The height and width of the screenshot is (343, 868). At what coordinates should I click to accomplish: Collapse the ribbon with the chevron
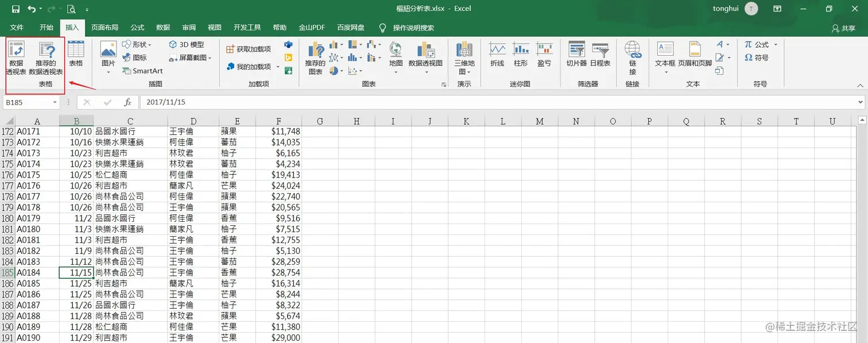pyautogui.click(x=859, y=85)
